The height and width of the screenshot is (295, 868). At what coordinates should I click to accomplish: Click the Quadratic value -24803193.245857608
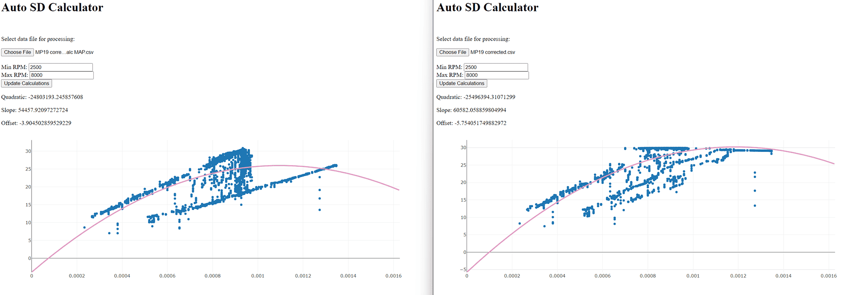pyautogui.click(x=56, y=97)
